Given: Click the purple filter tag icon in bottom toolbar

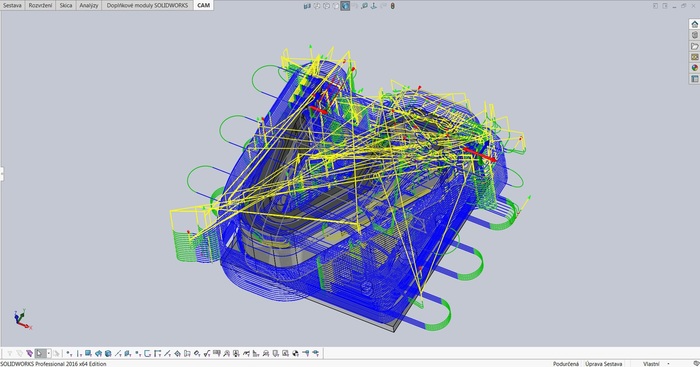Looking at the screenshot, I should pyautogui.click(x=29, y=354).
